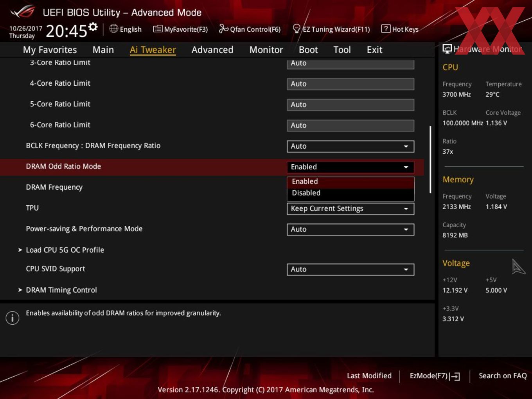The width and height of the screenshot is (532, 399).
Task: Open TPU Keep Current Settings dropdown
Action: pos(350,209)
